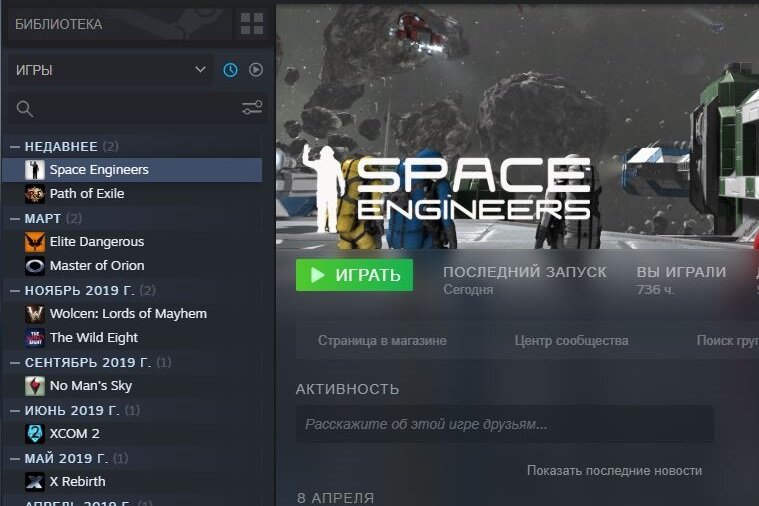Click the No Man's Sky icon
Viewport: 759px width, 506px height.
35,386
